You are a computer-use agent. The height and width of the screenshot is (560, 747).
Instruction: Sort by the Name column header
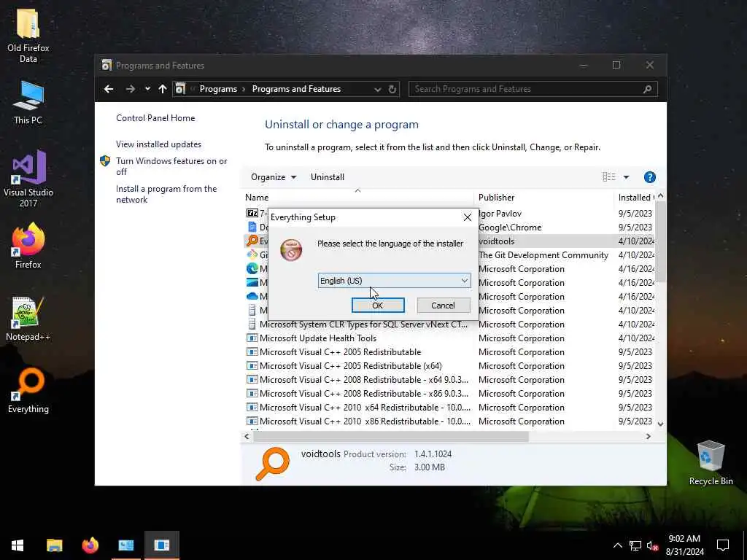(x=357, y=197)
